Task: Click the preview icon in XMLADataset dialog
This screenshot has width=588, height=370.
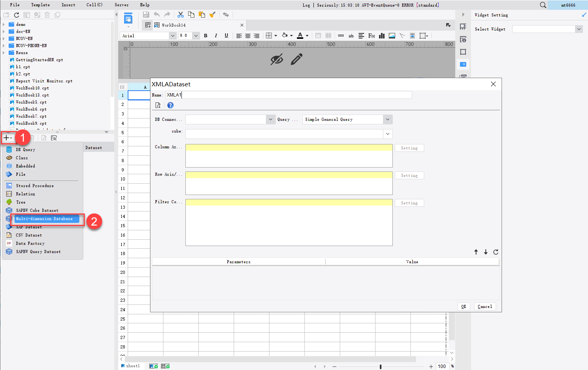Action: 158,105
